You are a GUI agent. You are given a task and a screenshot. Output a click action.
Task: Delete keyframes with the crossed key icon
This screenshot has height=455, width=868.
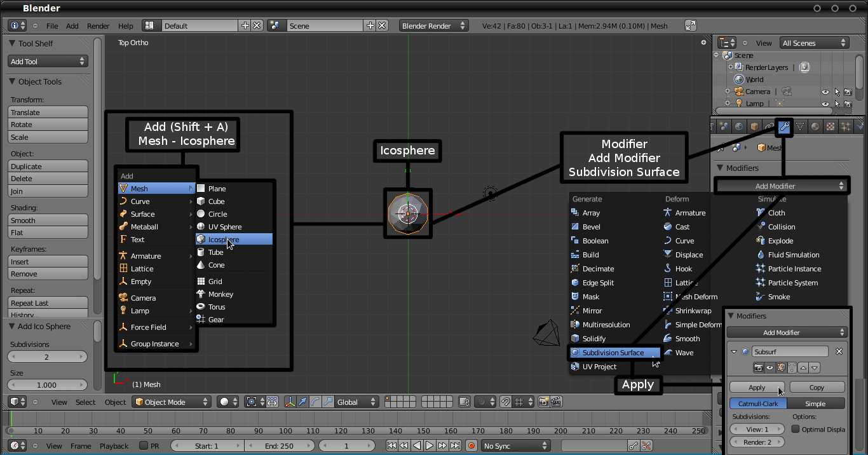(x=646, y=446)
